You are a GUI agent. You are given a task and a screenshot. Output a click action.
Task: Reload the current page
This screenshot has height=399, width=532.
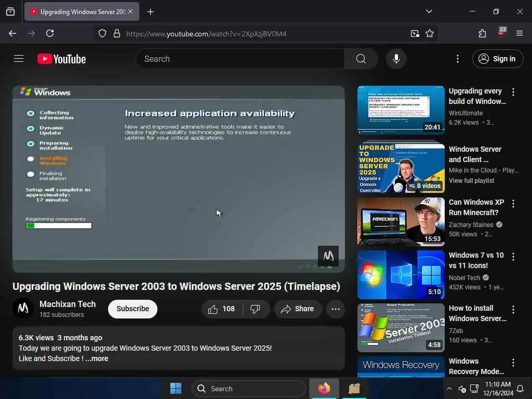50,33
